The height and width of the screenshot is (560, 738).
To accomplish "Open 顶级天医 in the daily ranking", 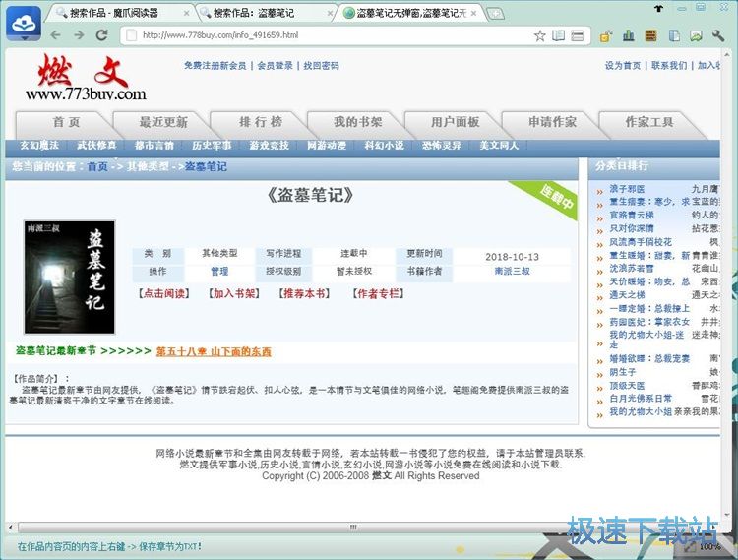I will pos(627,386).
